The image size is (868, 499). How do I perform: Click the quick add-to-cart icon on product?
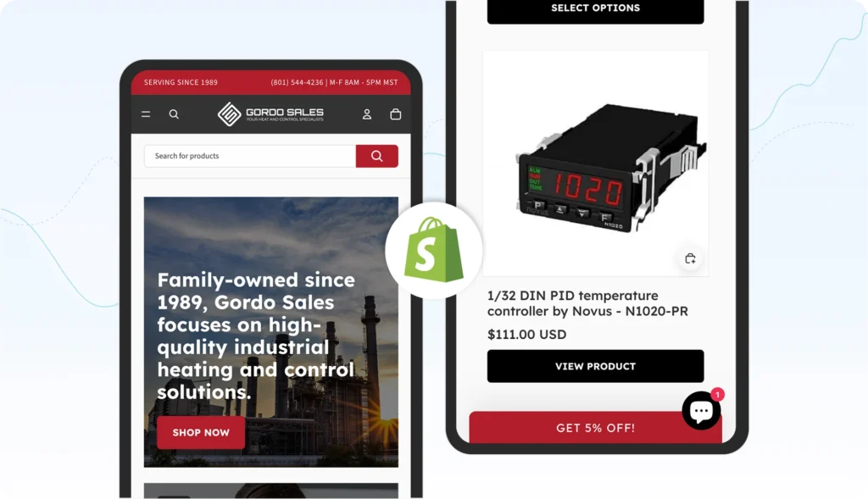[690, 258]
